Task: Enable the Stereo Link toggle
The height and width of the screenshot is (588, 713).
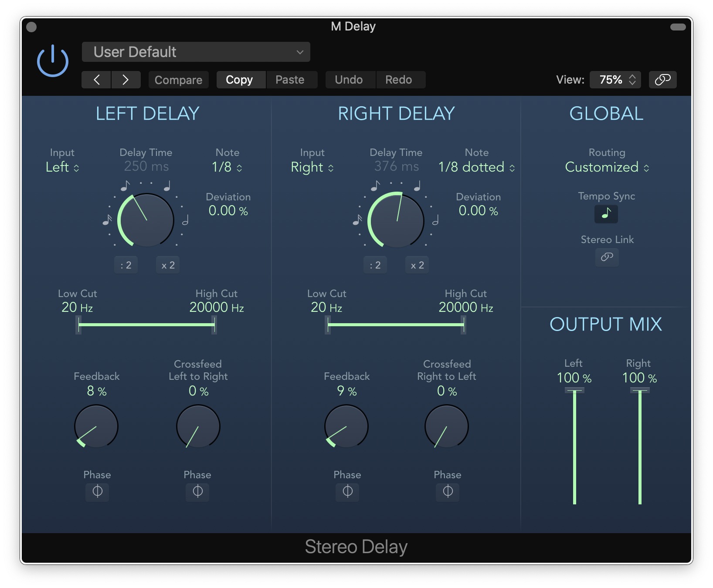Action: coord(607,257)
